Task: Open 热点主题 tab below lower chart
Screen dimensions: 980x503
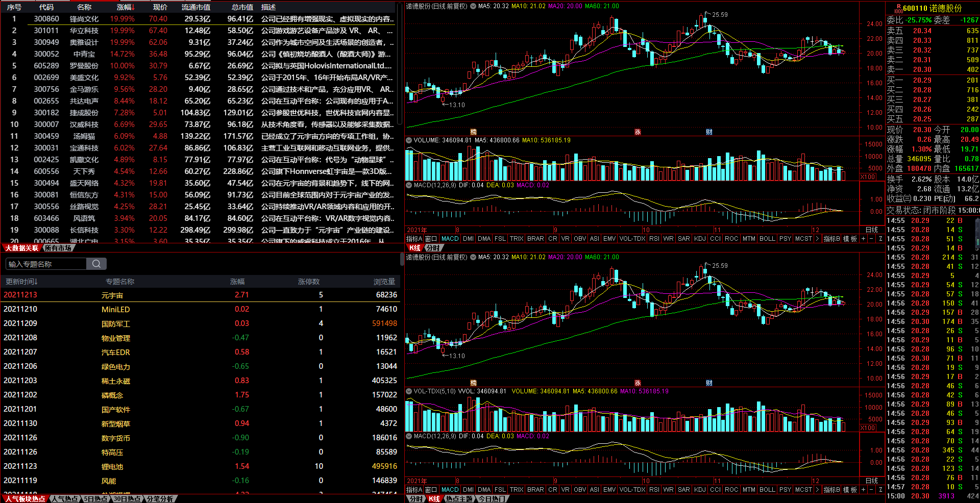Action: point(459,499)
